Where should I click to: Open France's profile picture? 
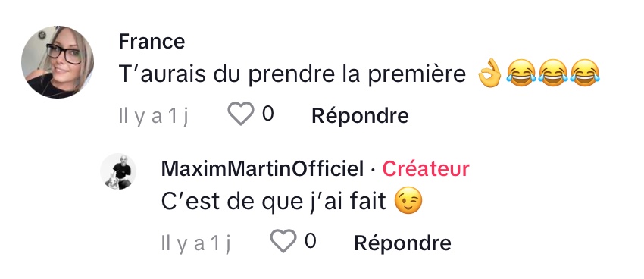pyautogui.click(x=58, y=62)
